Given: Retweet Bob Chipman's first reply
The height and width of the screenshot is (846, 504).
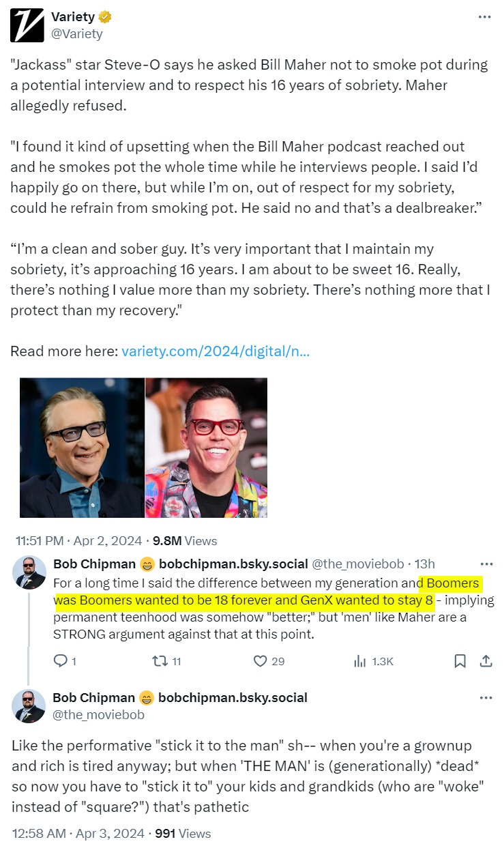Looking at the screenshot, I should 159,660.
